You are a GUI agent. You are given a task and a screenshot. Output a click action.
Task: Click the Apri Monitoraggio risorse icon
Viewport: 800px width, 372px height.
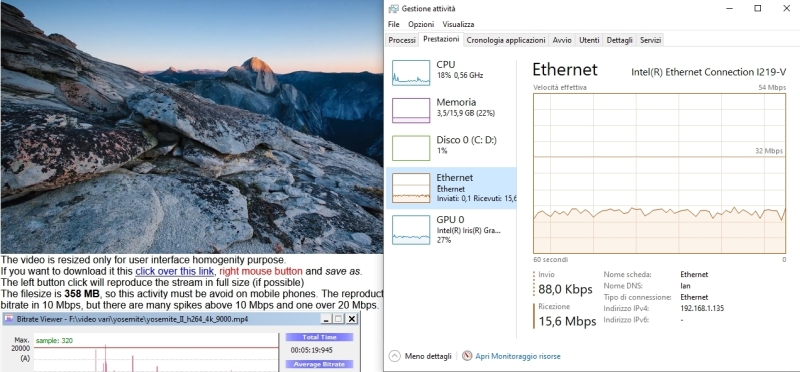tap(467, 356)
